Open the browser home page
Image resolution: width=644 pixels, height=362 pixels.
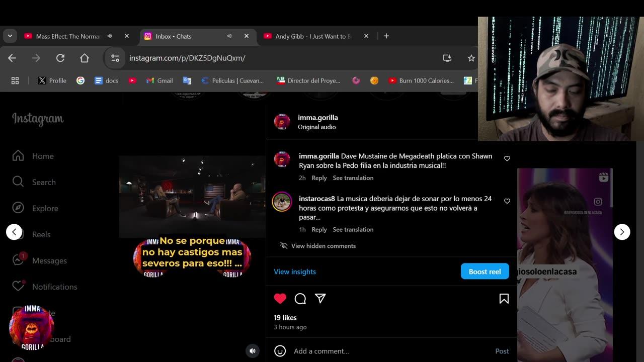tap(85, 58)
